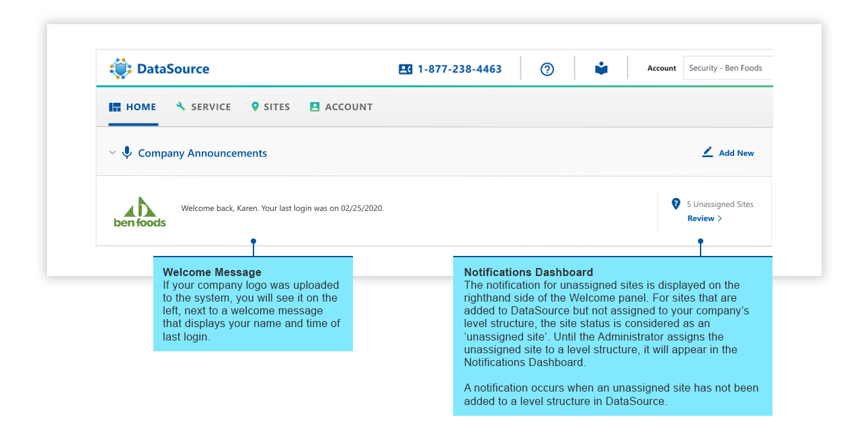Open the Account dropdown showing Security - Ben Foods
868x448 pixels.
coord(727,69)
